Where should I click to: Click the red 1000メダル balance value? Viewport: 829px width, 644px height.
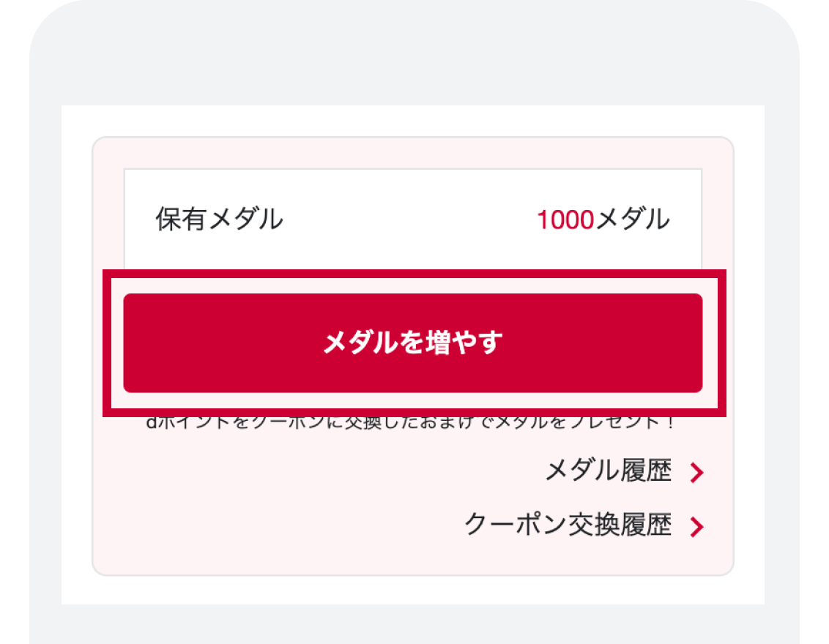[603, 220]
